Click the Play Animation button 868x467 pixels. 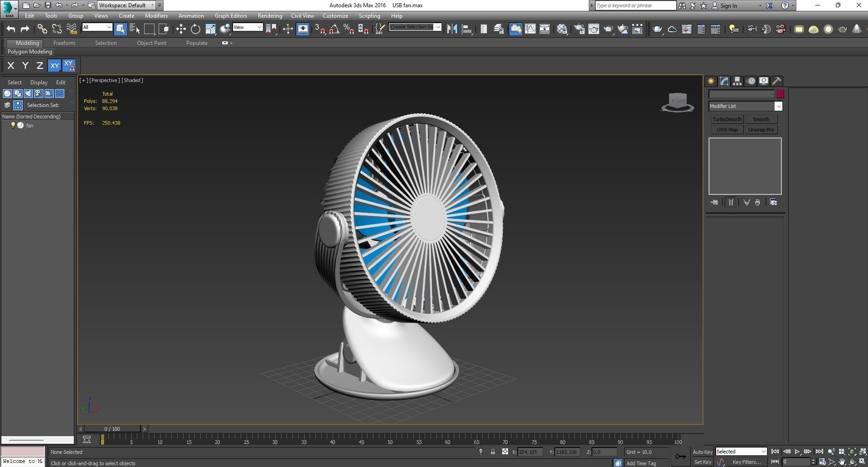pyautogui.click(x=797, y=452)
